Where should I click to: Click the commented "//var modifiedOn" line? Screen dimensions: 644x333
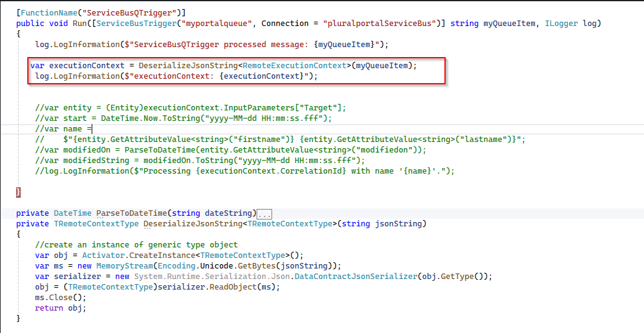tap(231, 150)
